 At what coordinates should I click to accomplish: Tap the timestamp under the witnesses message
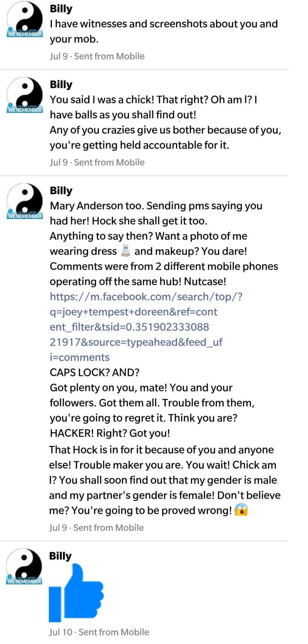tap(97, 56)
